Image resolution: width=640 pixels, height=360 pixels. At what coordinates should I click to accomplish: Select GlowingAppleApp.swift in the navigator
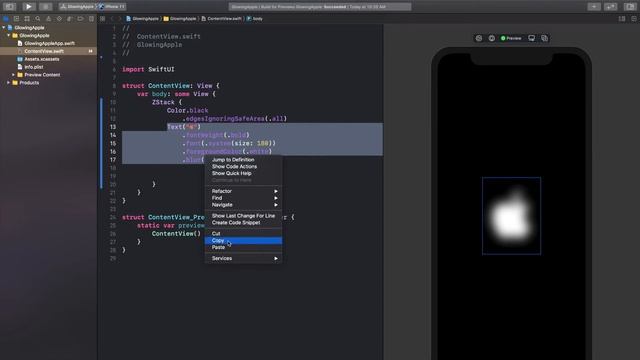coord(49,43)
